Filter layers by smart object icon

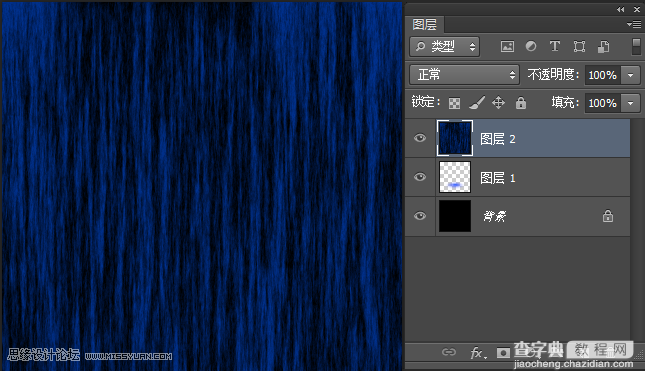tap(603, 46)
